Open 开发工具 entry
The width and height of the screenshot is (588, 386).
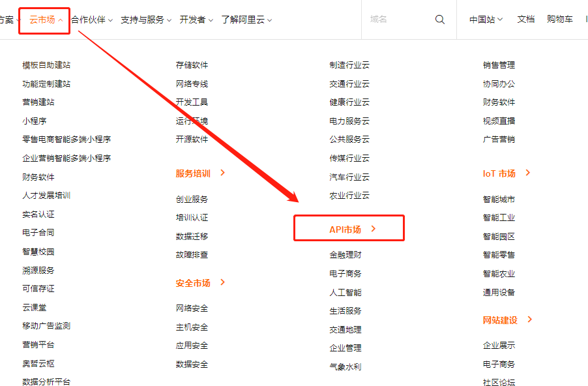(x=192, y=102)
